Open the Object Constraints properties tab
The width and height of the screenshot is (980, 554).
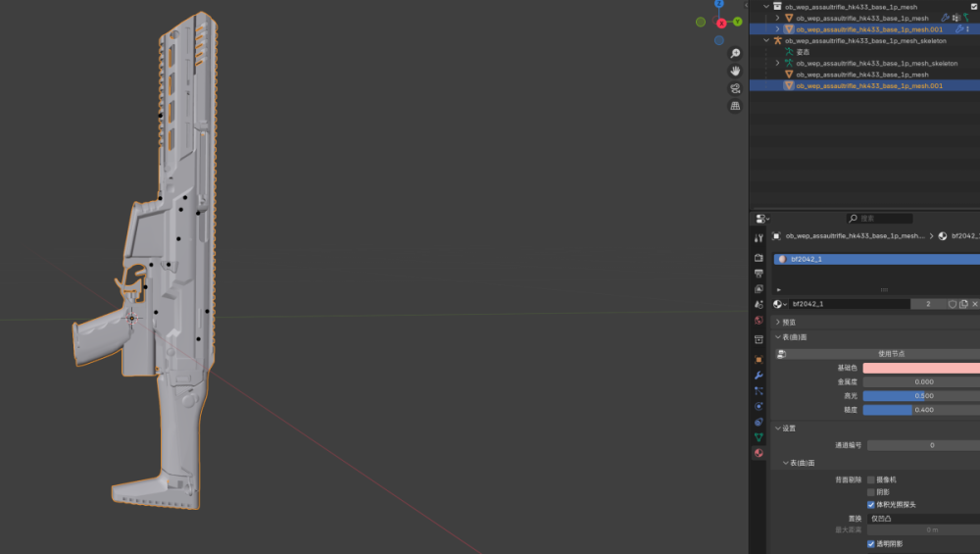pyautogui.click(x=759, y=422)
